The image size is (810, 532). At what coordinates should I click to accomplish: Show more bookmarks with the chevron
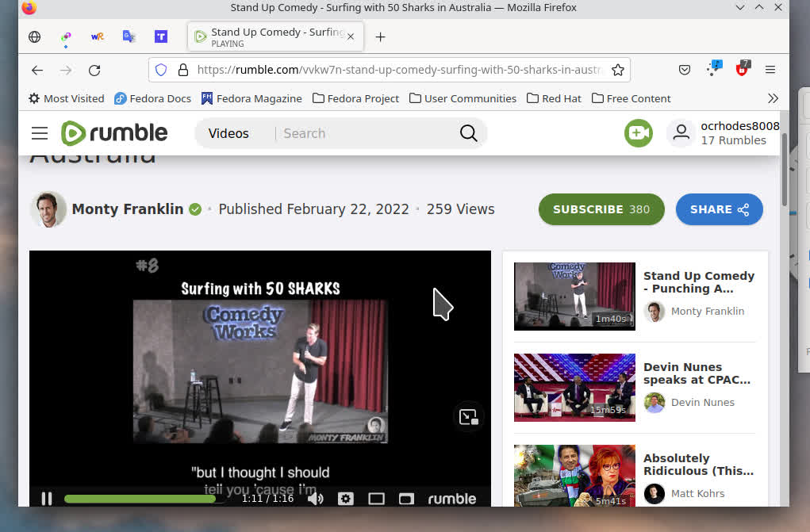click(x=773, y=98)
